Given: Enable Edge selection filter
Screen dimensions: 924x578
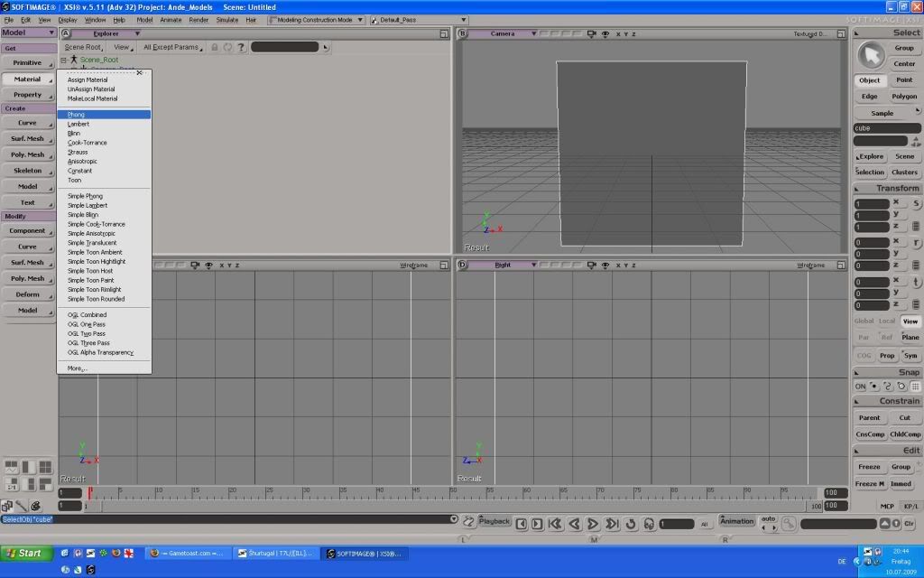Looking at the screenshot, I should click(869, 96).
